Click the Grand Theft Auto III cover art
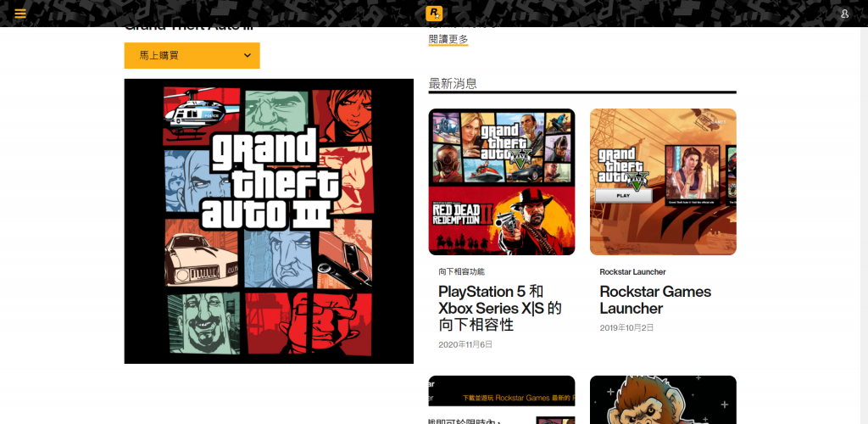The image size is (868, 424). (269, 221)
